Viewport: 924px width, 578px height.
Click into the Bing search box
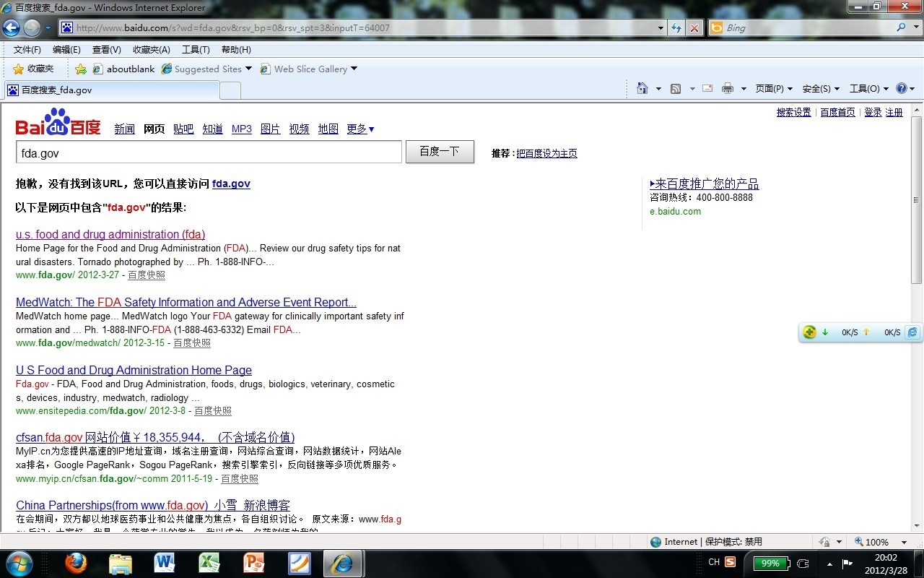click(x=808, y=28)
